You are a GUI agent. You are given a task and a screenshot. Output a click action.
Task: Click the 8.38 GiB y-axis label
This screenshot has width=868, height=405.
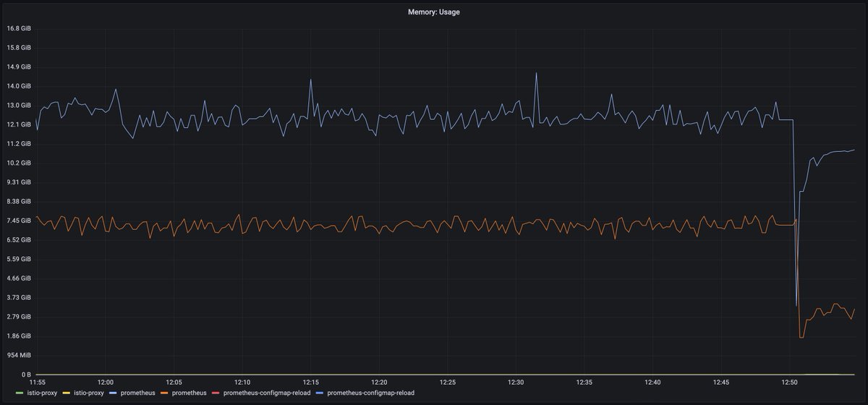[18, 201]
